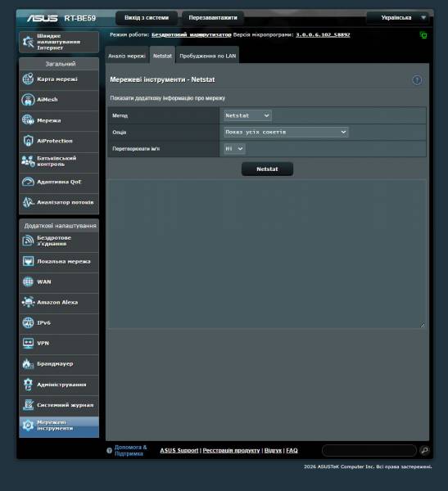Open the Бездротове з'єднання wireless icon

point(28,241)
